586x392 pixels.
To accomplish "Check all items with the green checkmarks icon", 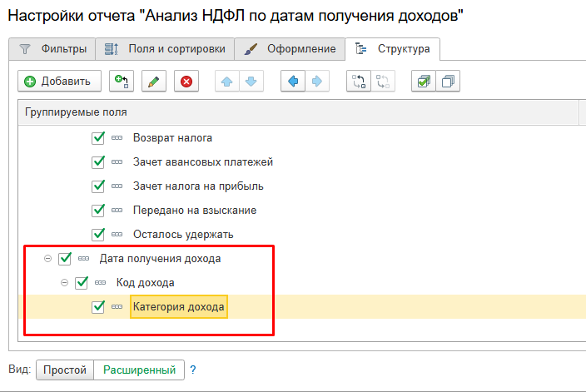I will [x=424, y=81].
